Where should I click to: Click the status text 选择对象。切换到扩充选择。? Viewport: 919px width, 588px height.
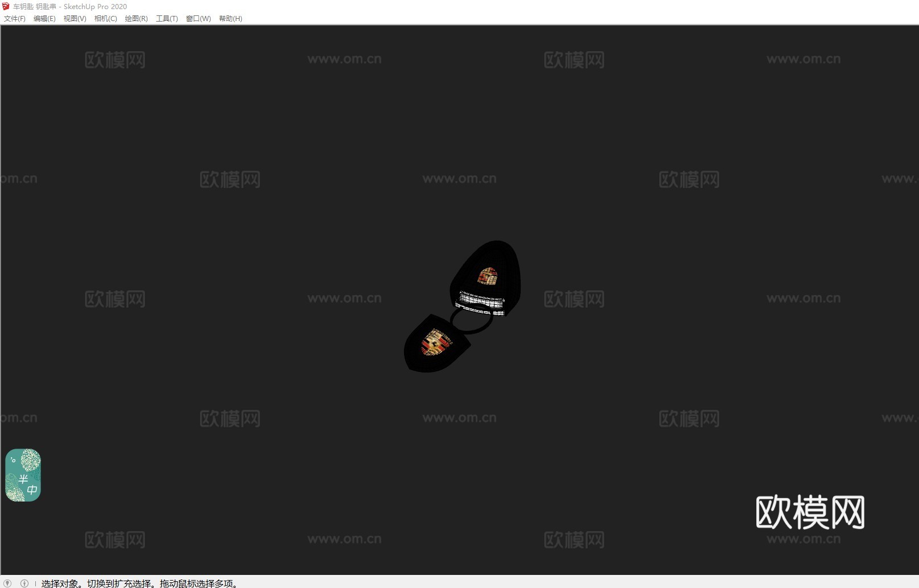coord(100,583)
